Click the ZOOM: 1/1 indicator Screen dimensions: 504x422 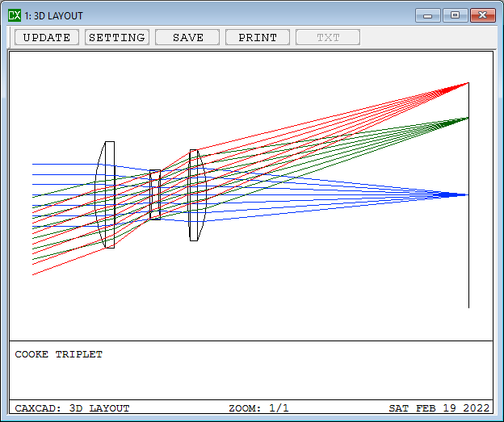[x=258, y=408]
